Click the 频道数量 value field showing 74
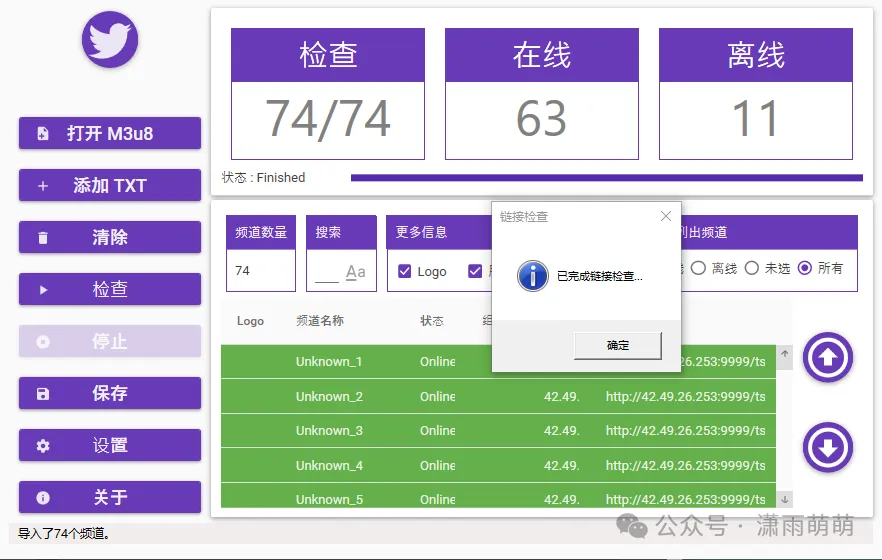 (x=261, y=270)
